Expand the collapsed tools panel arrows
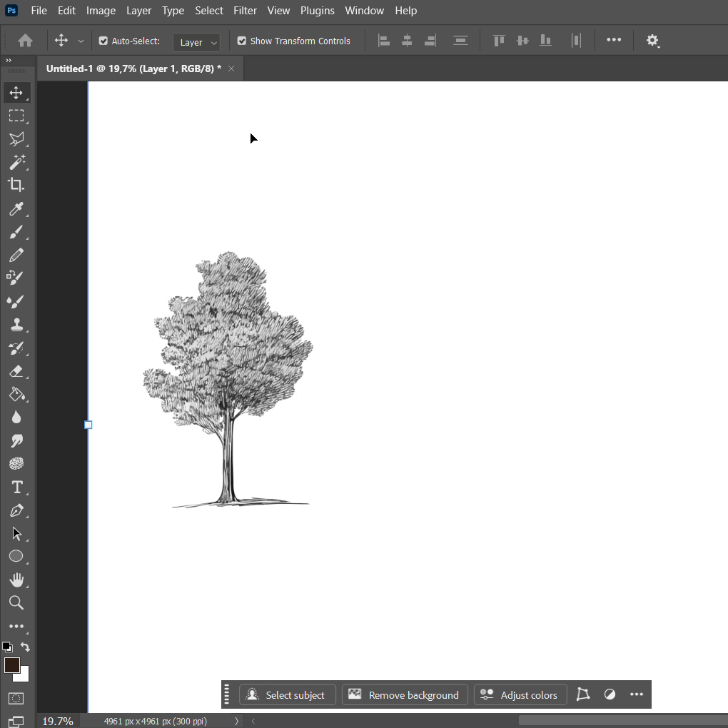728x728 pixels. 9,61
